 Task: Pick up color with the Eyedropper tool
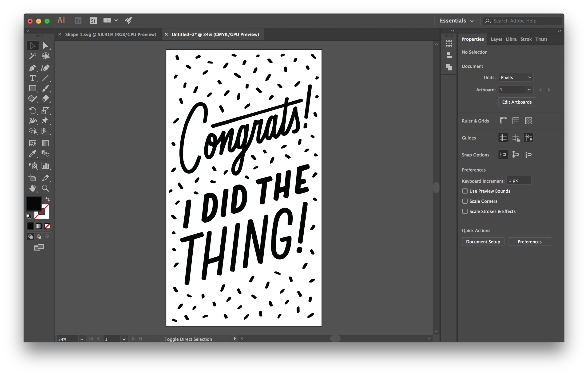click(33, 154)
